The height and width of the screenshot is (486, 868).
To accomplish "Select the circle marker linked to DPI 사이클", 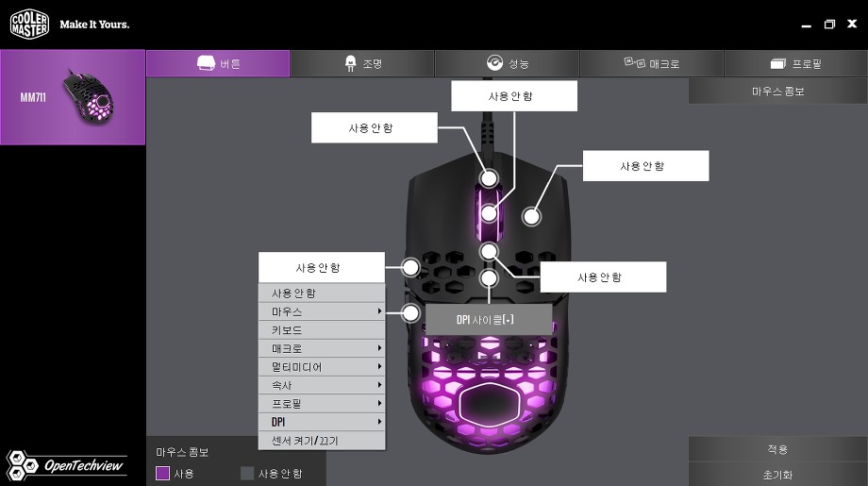I will coord(489,278).
